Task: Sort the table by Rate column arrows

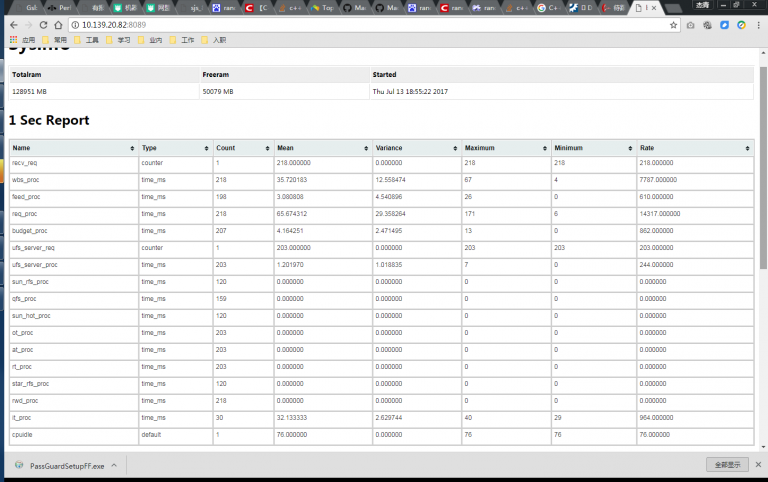Action: 747,148
